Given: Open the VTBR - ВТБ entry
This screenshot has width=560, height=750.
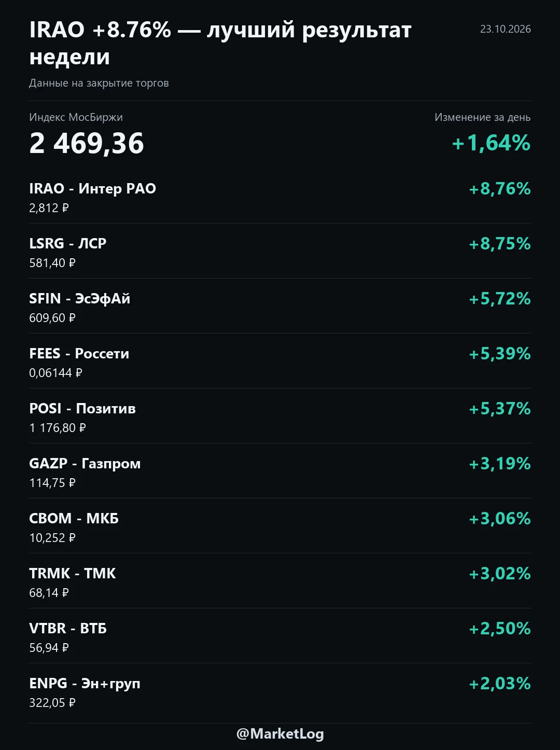Looking at the screenshot, I should click(x=280, y=636).
